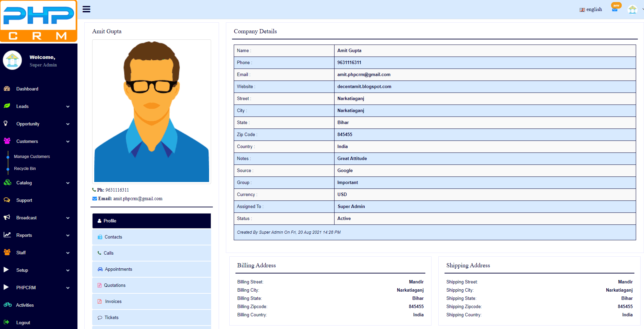The height and width of the screenshot is (329, 644).
Task: Expand the Opportunity submenu arrow
Action: pyautogui.click(x=68, y=124)
